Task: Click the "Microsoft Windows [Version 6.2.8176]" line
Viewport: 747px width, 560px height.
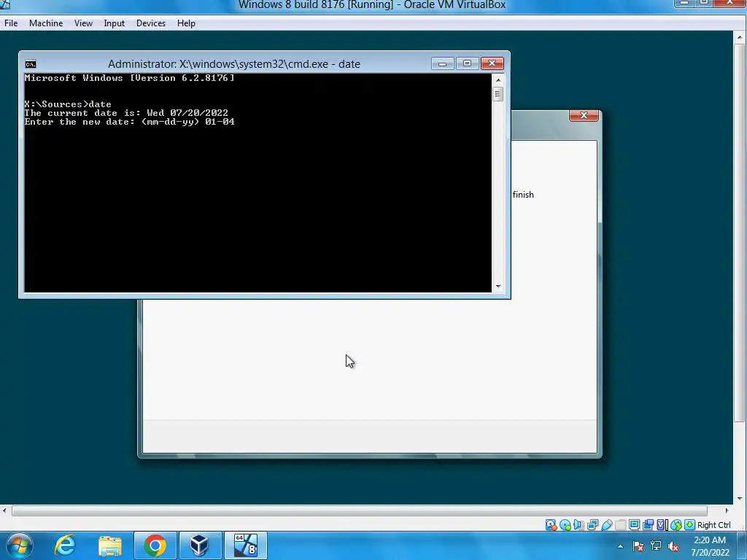Action: pyautogui.click(x=130, y=78)
